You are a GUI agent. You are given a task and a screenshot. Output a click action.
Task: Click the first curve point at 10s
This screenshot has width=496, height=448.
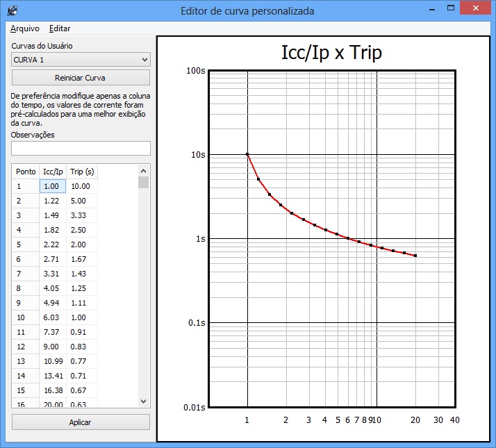pyautogui.click(x=247, y=154)
